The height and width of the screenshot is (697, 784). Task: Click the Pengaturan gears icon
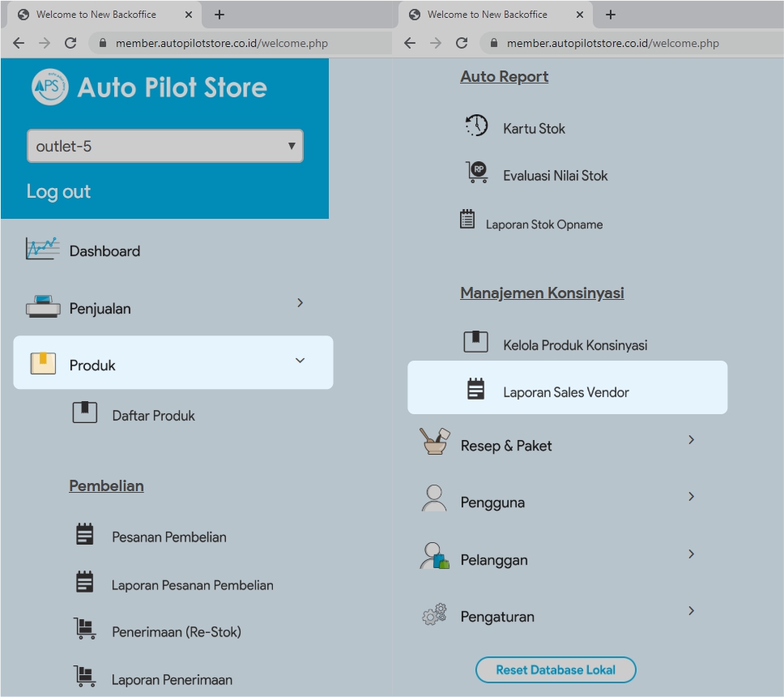[x=434, y=614]
